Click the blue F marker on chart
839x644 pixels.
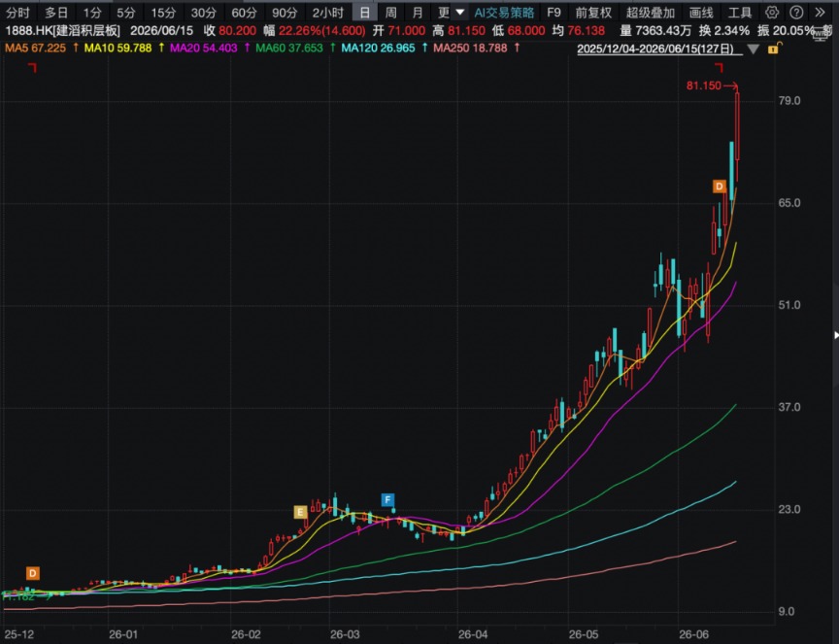tap(387, 500)
